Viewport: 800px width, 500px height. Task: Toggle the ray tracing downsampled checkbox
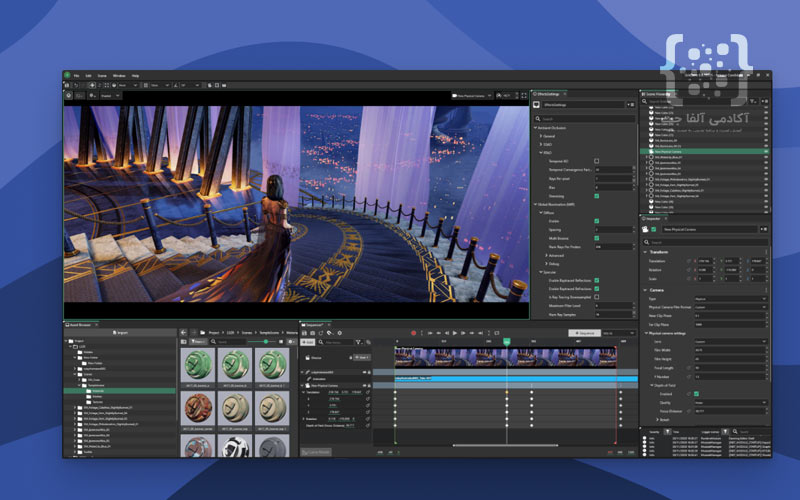tap(596, 297)
